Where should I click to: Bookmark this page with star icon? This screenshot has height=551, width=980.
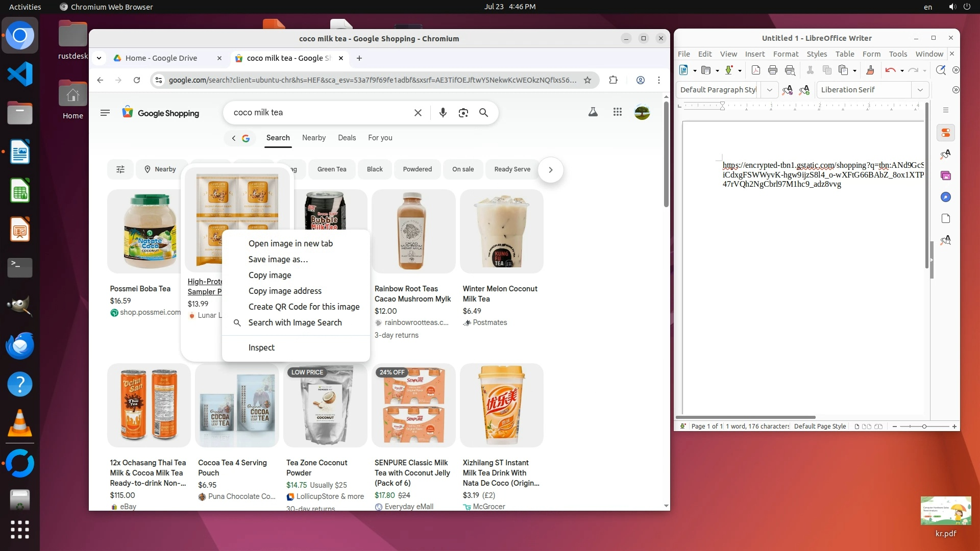click(587, 80)
